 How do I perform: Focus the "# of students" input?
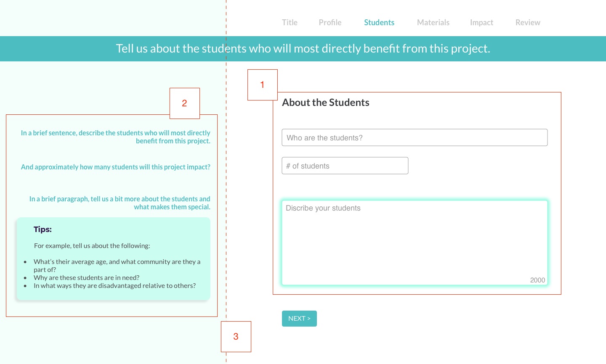345,166
